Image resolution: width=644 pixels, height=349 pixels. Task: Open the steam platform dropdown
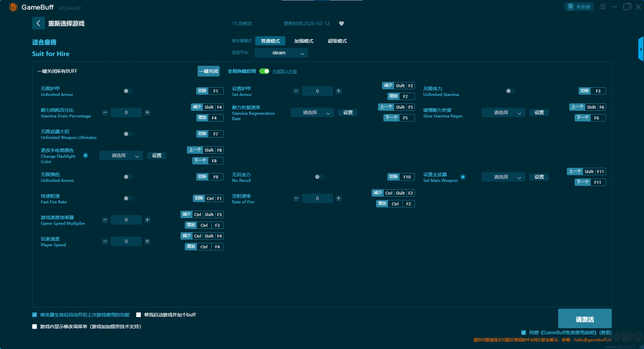pyautogui.click(x=281, y=53)
